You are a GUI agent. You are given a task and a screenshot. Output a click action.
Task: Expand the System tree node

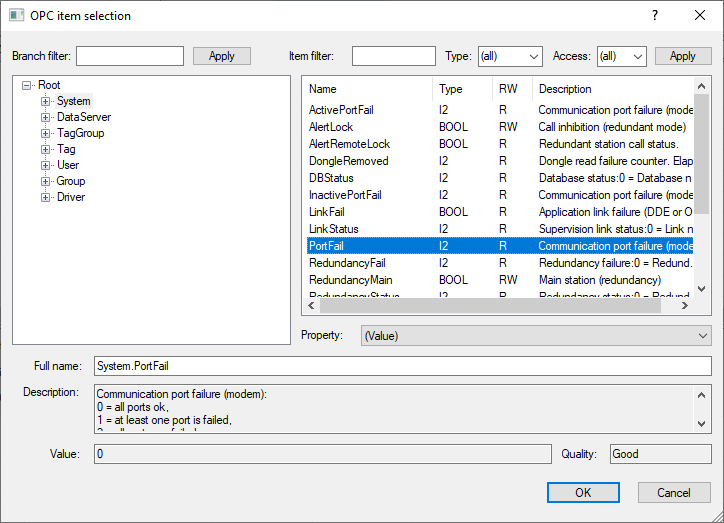click(x=45, y=101)
